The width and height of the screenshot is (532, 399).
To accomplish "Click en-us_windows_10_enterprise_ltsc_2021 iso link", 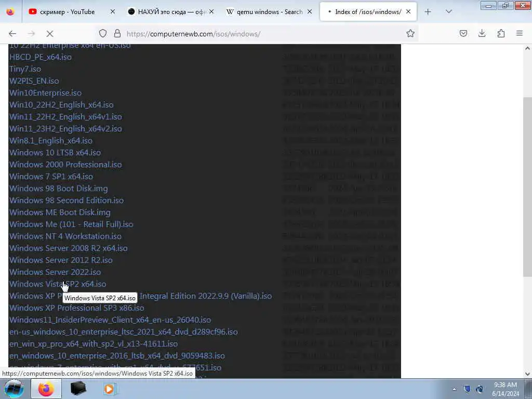I will pos(124,332).
